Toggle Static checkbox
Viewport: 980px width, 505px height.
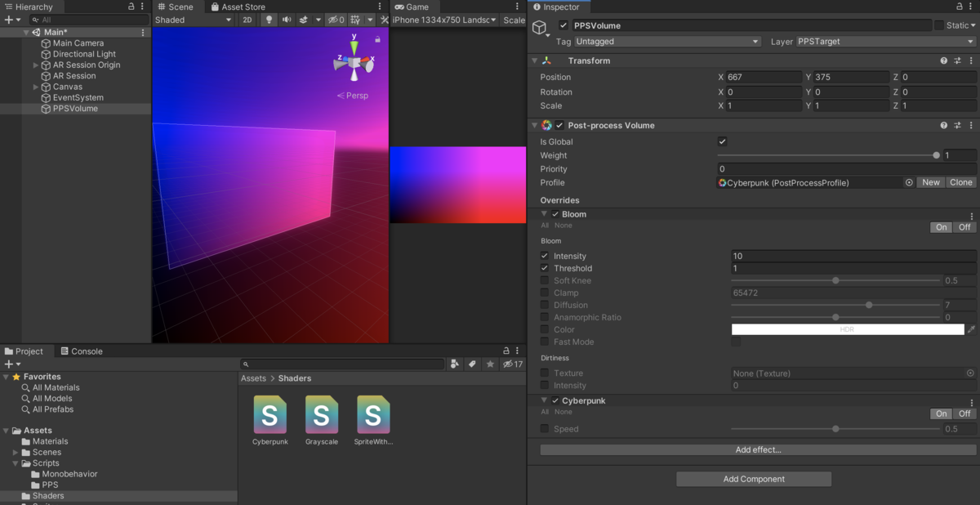(939, 25)
